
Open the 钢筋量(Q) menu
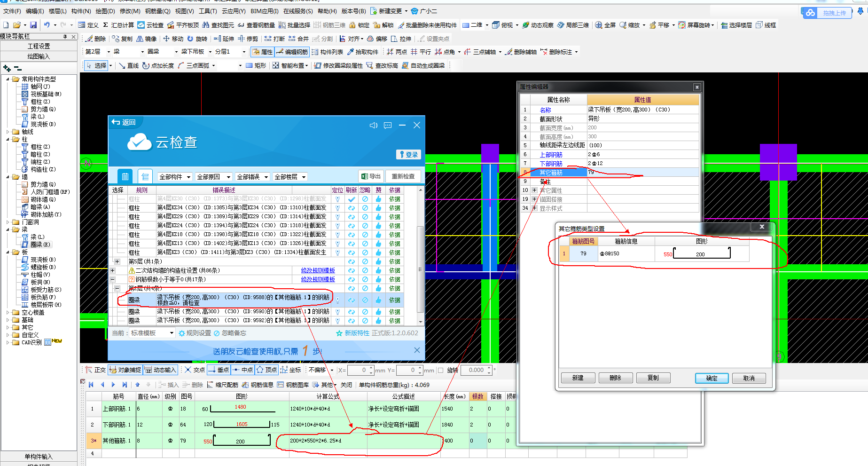tap(157, 11)
